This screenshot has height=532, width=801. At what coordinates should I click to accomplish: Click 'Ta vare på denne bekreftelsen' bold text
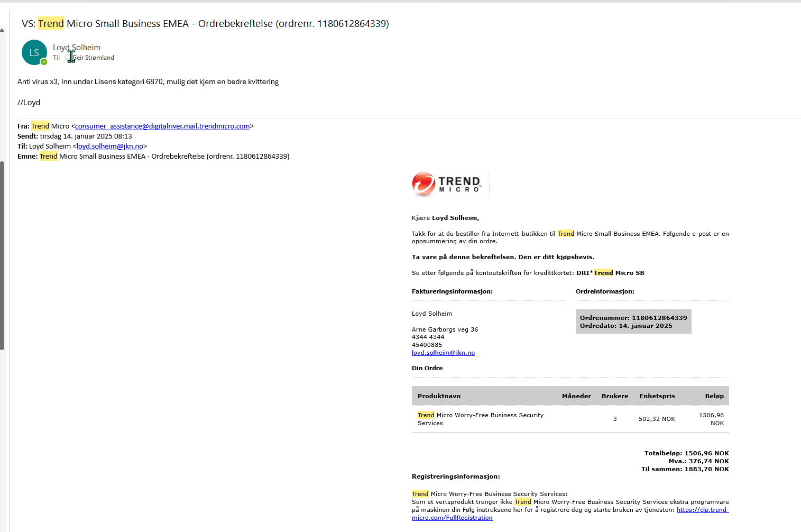point(463,257)
